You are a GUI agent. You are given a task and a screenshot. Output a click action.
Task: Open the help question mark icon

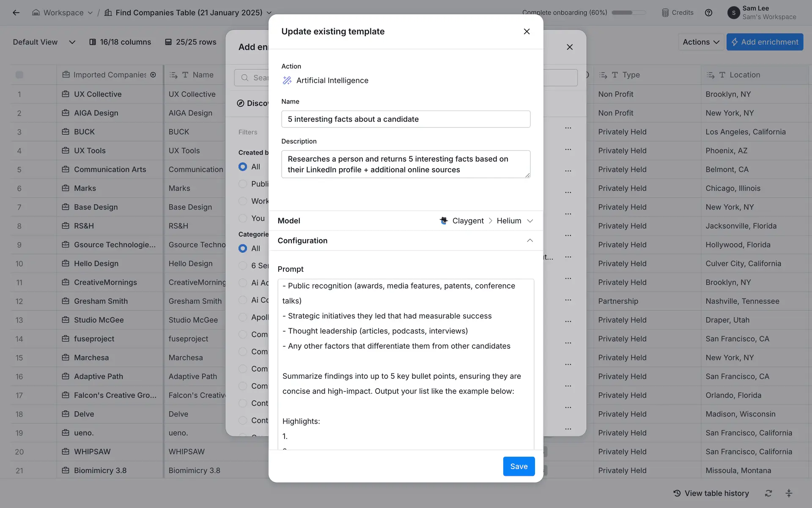[708, 13]
